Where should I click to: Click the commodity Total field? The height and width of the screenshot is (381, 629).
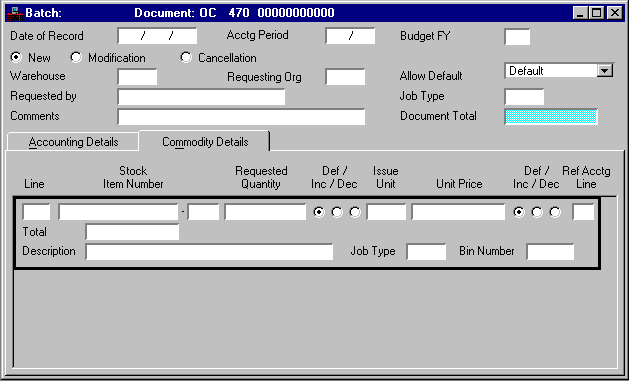coord(132,232)
